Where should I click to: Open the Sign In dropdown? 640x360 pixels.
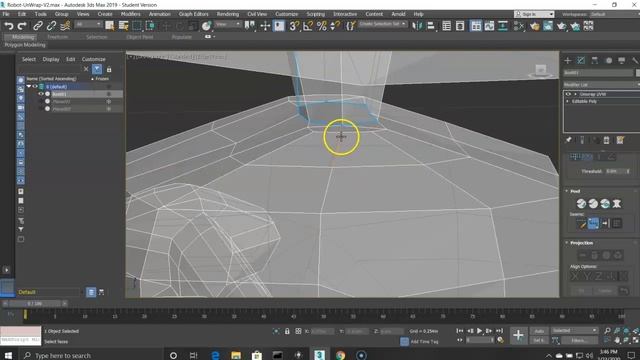tap(534, 14)
